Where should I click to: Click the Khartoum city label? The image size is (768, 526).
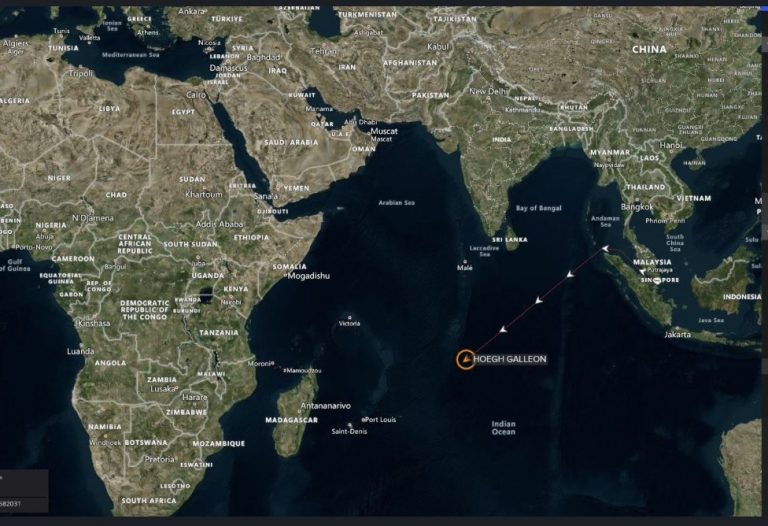tap(204, 194)
